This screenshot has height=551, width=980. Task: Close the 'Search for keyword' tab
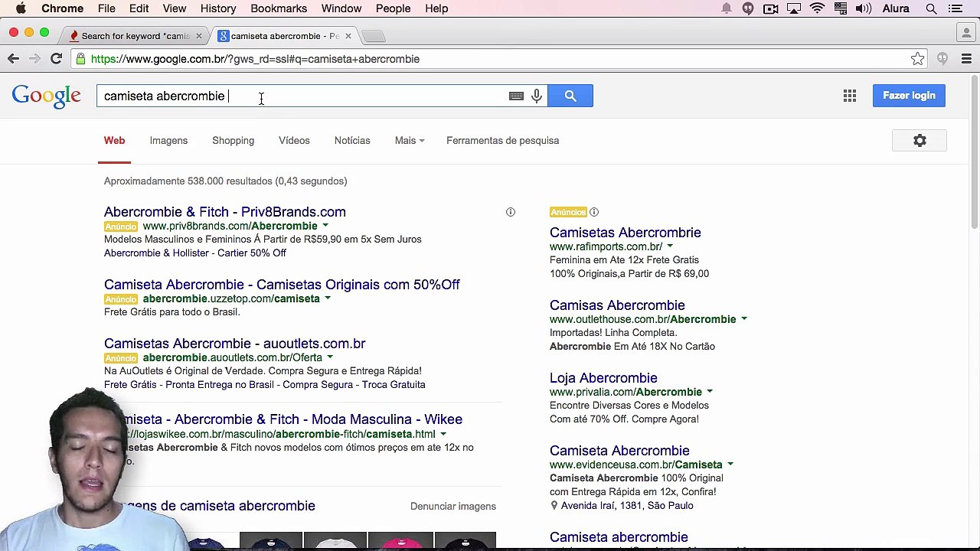point(199,36)
